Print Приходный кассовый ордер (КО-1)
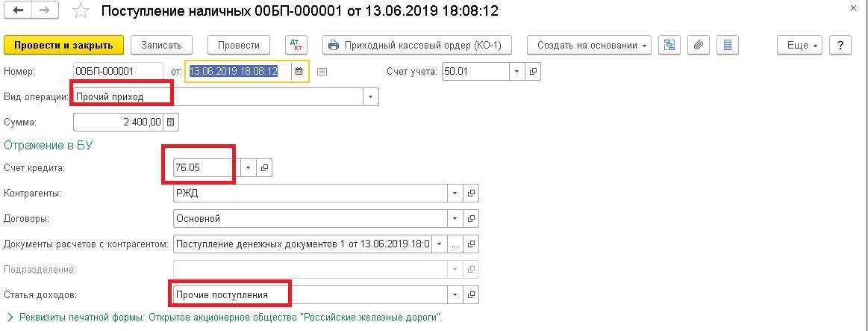This screenshot has height=331, width=868. pyautogui.click(x=416, y=46)
